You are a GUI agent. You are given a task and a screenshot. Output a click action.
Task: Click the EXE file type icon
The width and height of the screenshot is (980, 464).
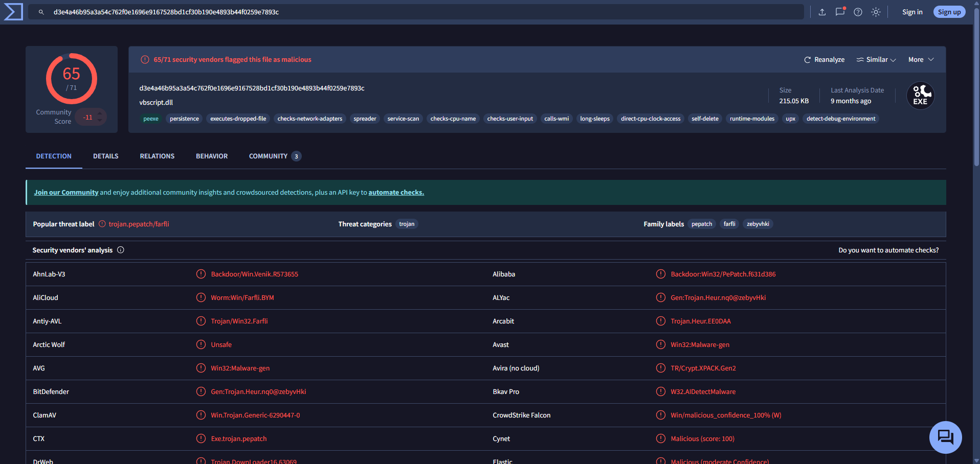click(x=920, y=96)
